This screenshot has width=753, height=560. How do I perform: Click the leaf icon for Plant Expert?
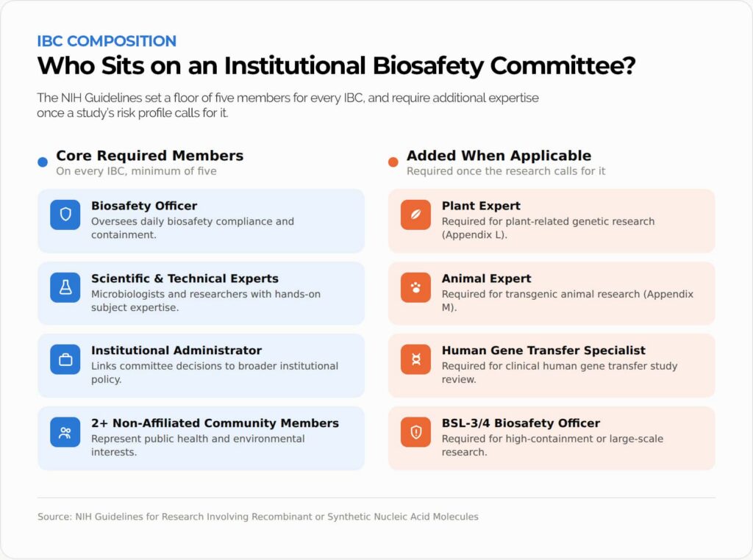tap(416, 215)
